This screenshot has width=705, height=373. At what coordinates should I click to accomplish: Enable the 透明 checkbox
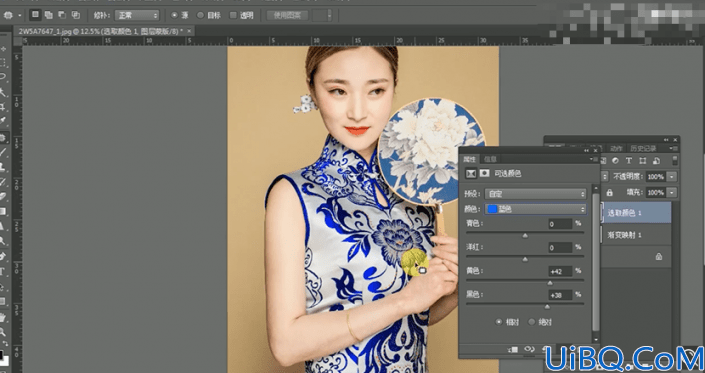[x=233, y=15]
